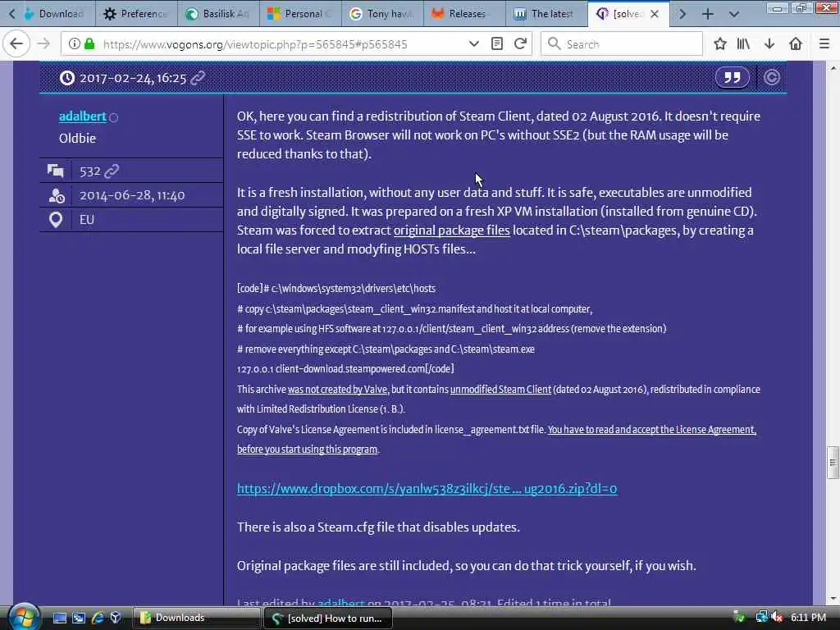Copy the post permalink next to the timestamp

pyautogui.click(x=198, y=78)
